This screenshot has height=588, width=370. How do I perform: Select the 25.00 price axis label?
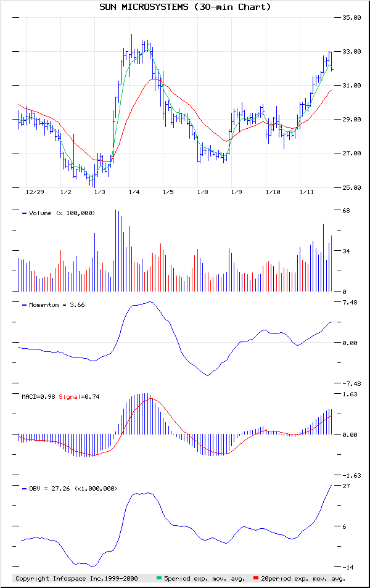pos(351,187)
